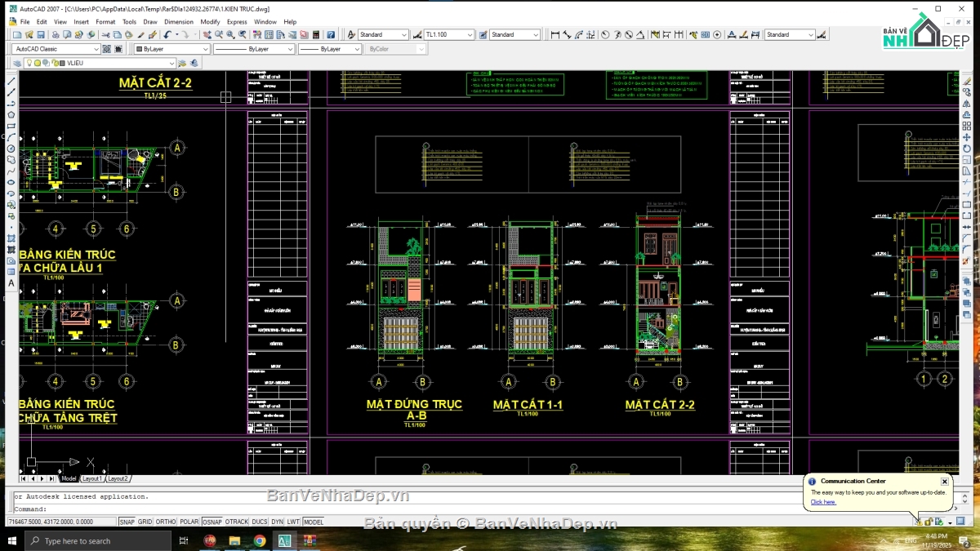This screenshot has height=551, width=980.
Task: Select the Pan Realtime icon
Action: tap(207, 34)
